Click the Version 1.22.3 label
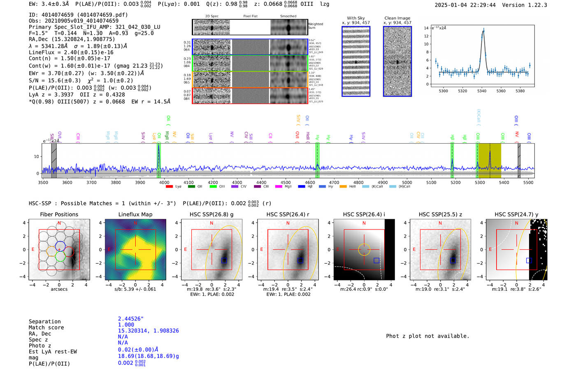 [525, 5]
